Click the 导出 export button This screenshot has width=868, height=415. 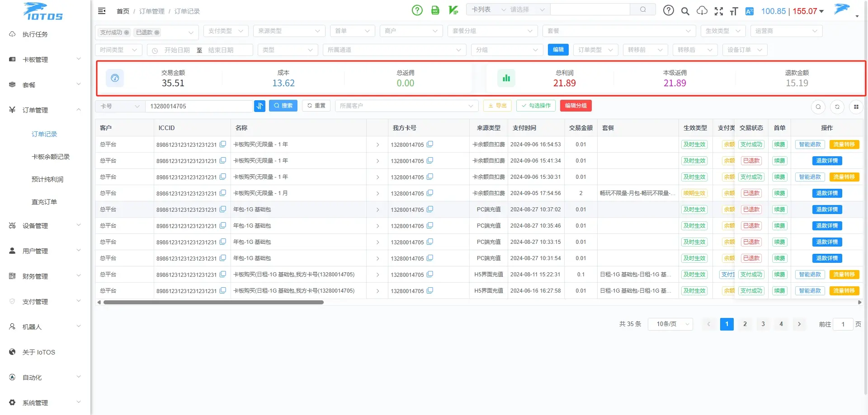(x=497, y=106)
